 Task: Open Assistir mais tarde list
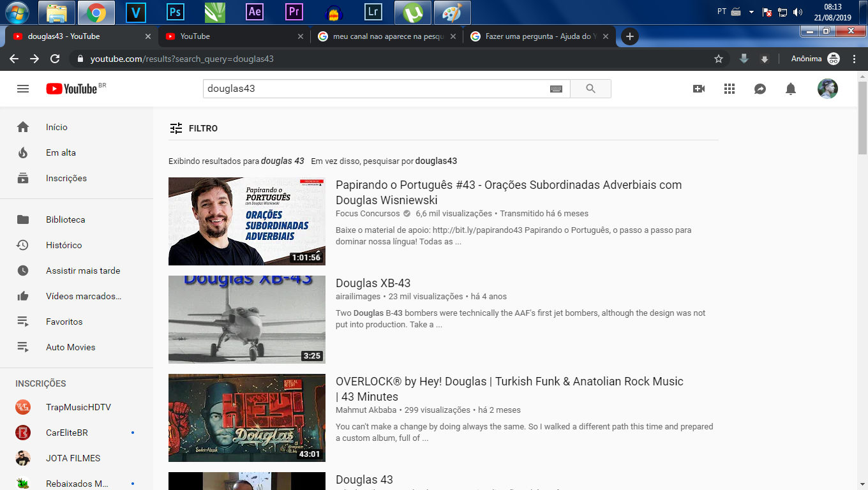77,271
